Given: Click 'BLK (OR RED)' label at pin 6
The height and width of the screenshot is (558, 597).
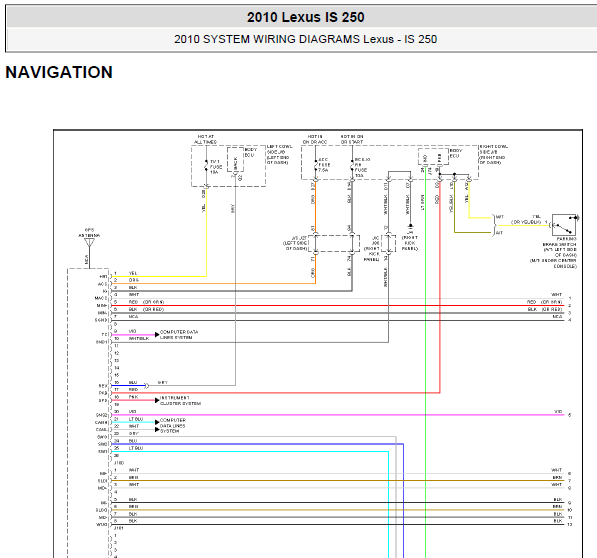Looking at the screenshot, I should 146,309.
